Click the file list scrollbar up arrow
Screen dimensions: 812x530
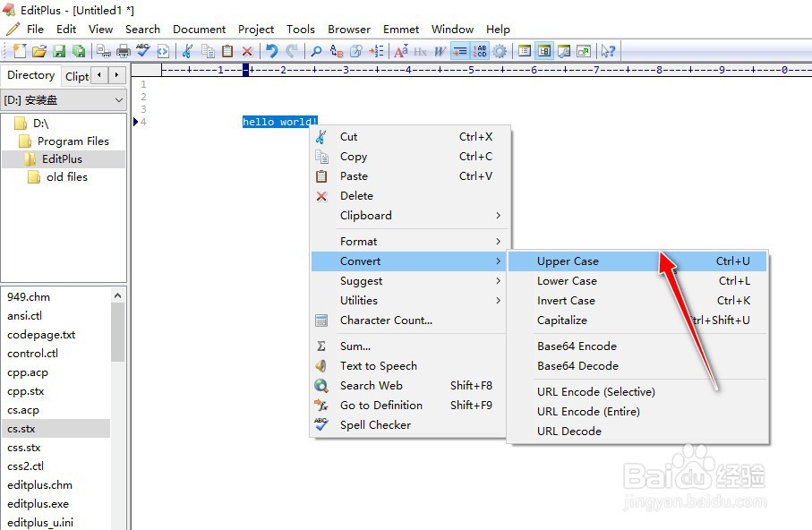tap(117, 295)
